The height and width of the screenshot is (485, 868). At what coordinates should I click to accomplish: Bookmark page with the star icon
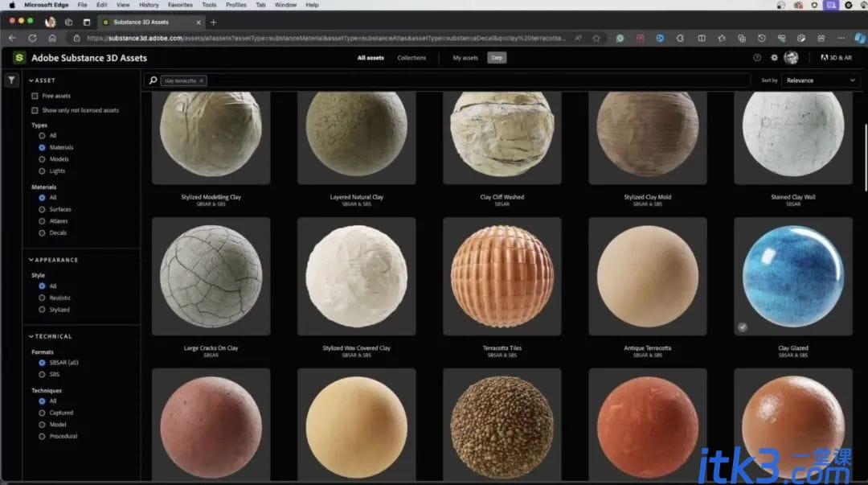click(596, 39)
